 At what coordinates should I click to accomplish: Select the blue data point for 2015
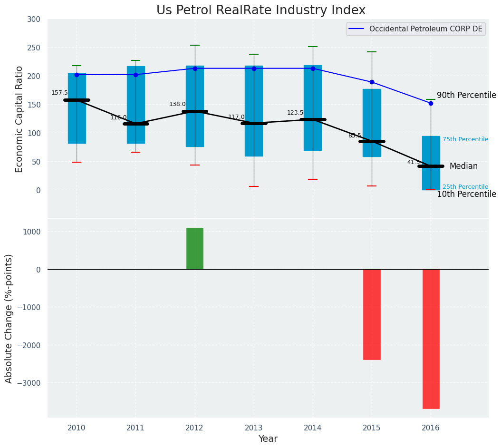click(372, 82)
